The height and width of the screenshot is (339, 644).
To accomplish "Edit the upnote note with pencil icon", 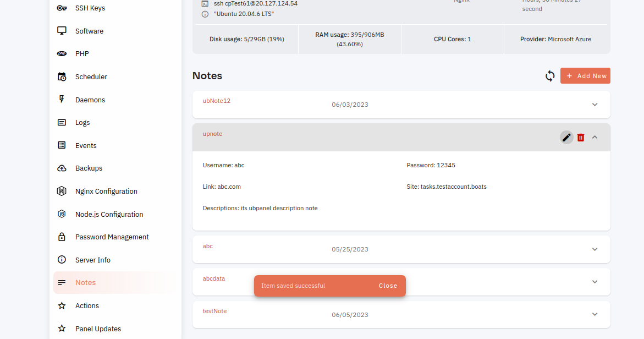I will tap(566, 137).
